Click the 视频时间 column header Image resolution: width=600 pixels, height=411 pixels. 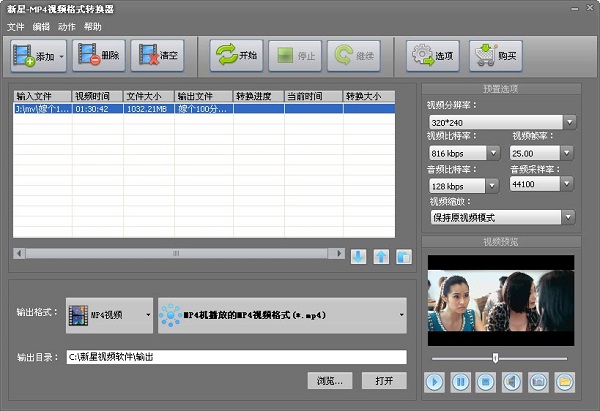(x=98, y=96)
